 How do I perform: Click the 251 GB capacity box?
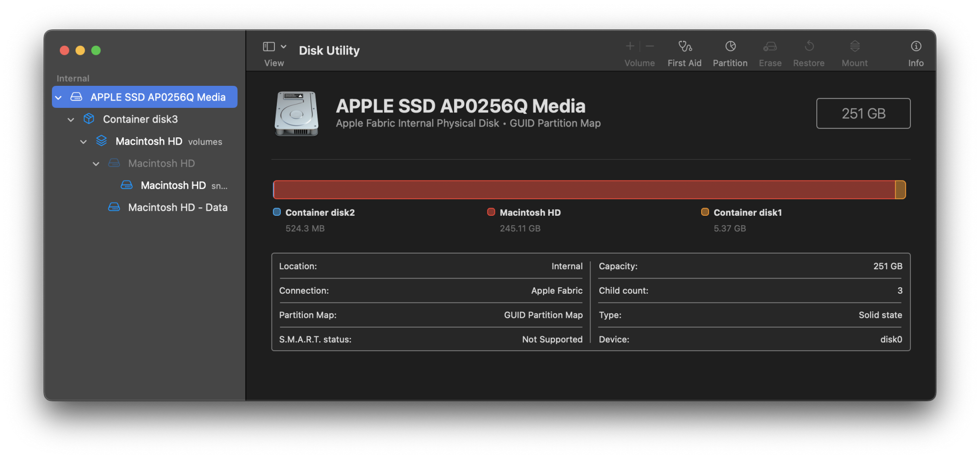click(x=863, y=113)
